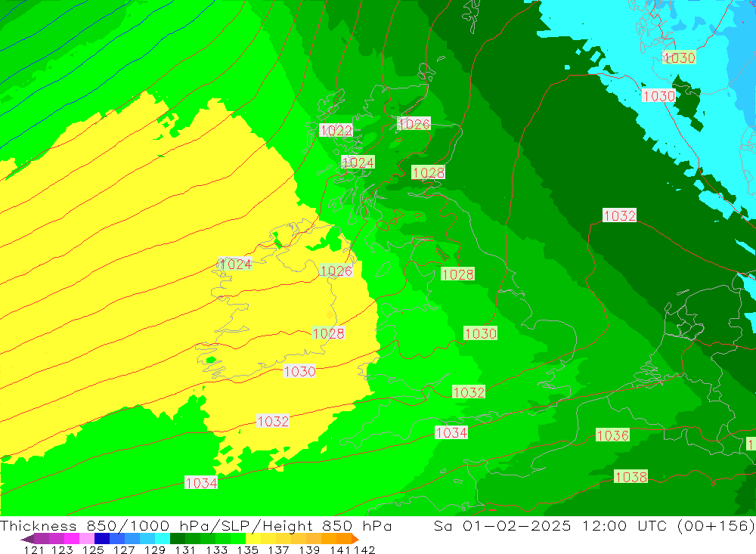Pick the bright yellow legend swatch at 135
756x554 pixels.
pos(253,539)
